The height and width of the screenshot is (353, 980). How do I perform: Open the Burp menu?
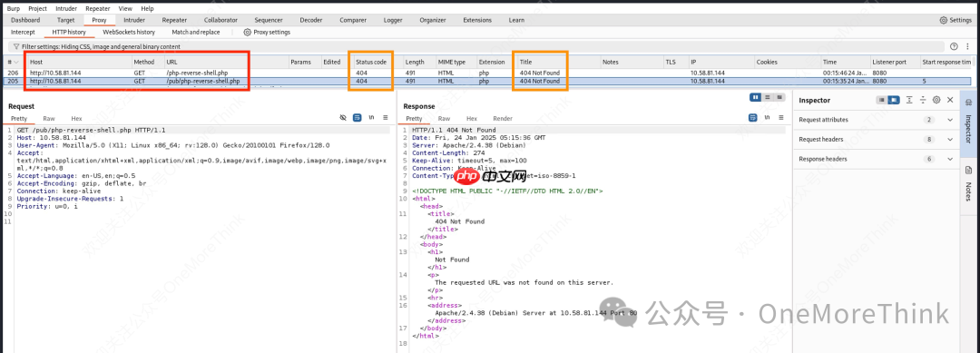click(13, 9)
